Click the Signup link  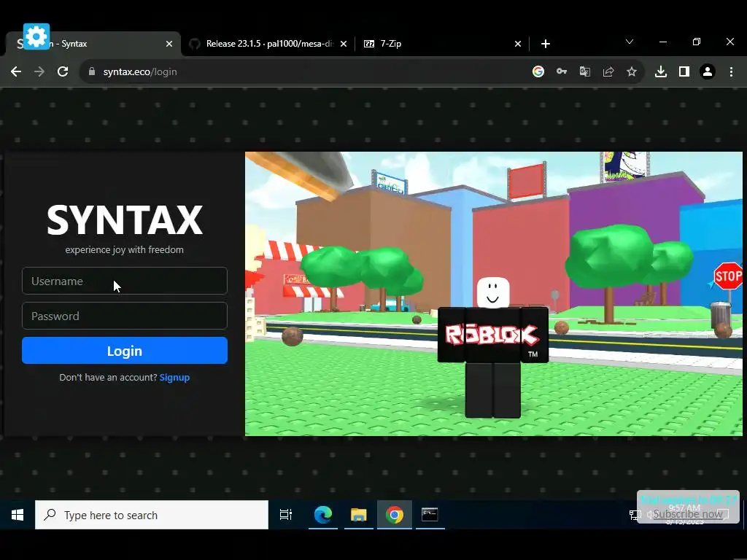(x=174, y=377)
